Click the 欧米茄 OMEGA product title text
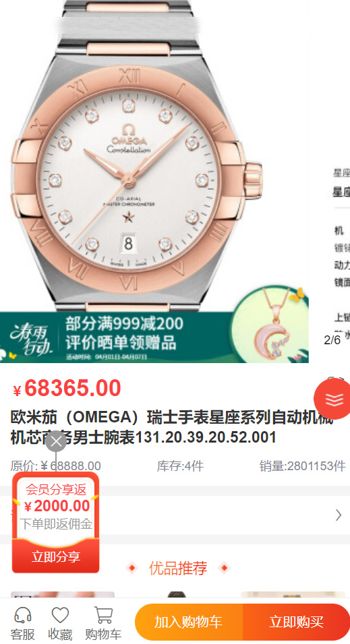Viewport: 350px width, 644px height. tap(172, 427)
